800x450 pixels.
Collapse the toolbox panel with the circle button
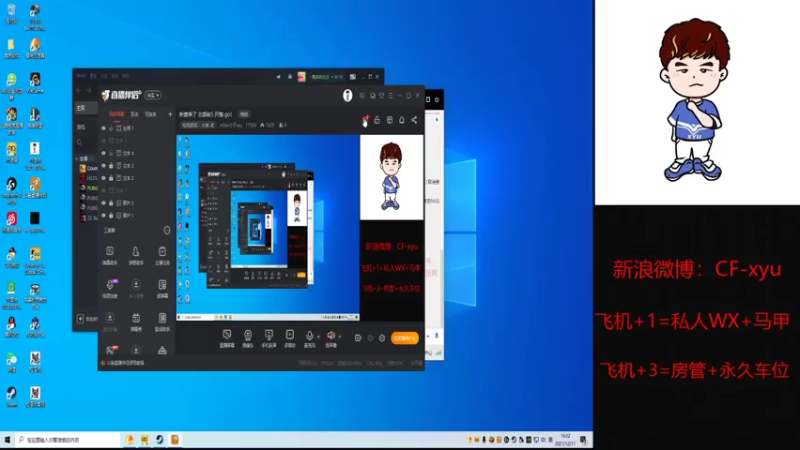[167, 231]
